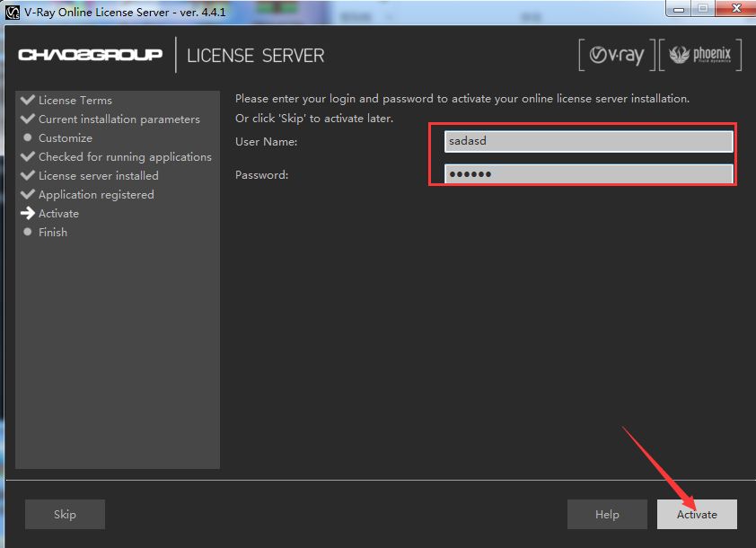This screenshot has width=756, height=548.
Task: Select the Finish step
Action: coord(53,232)
